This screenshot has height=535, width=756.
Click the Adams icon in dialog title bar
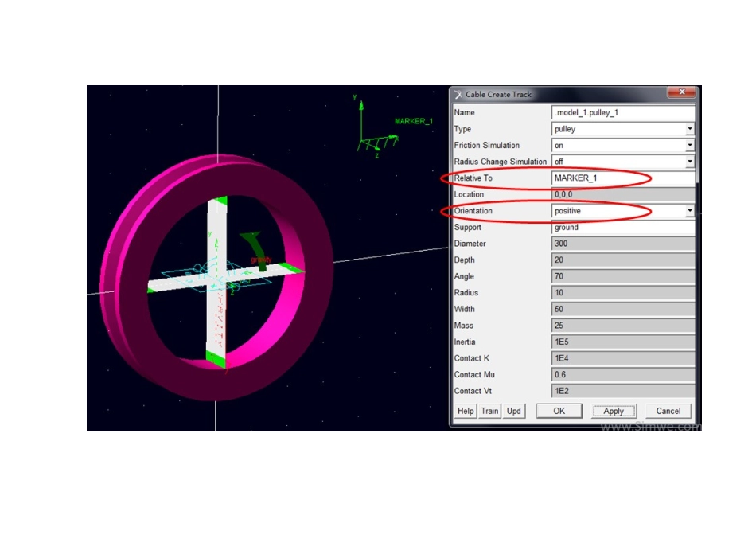tap(458, 94)
